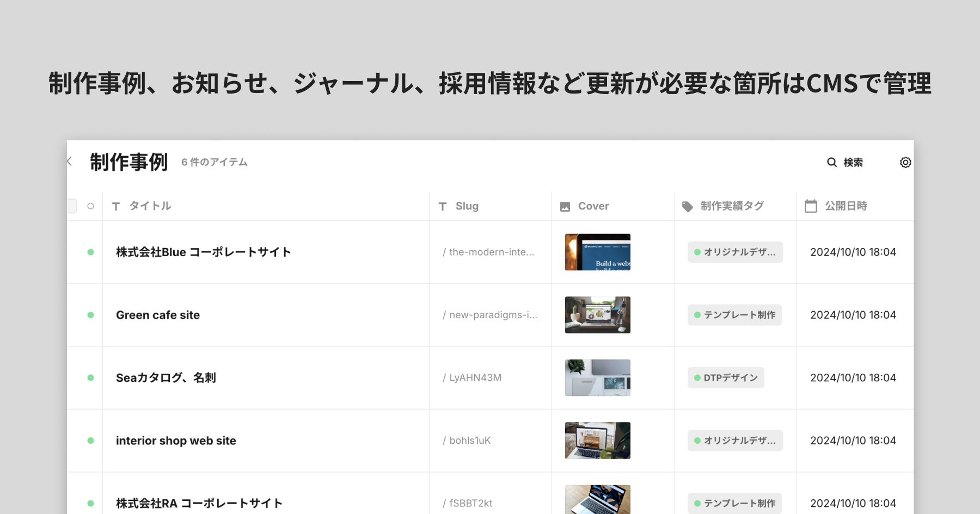The width and height of the screenshot is (980, 514).
Task: Click the search magnifier icon
Action: coord(832,162)
